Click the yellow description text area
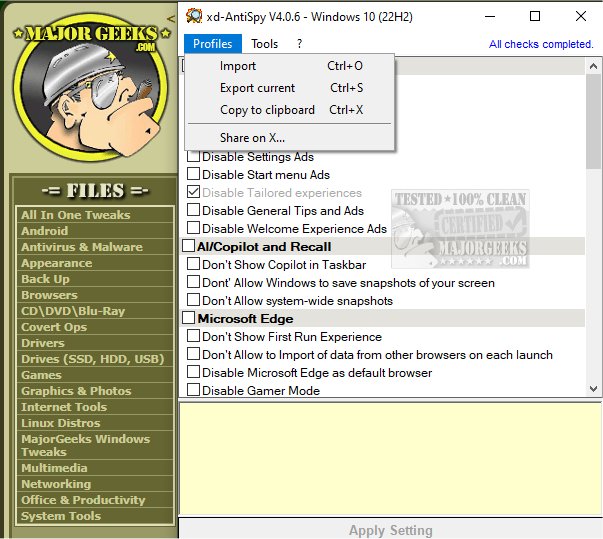The image size is (603, 539). pos(391,458)
